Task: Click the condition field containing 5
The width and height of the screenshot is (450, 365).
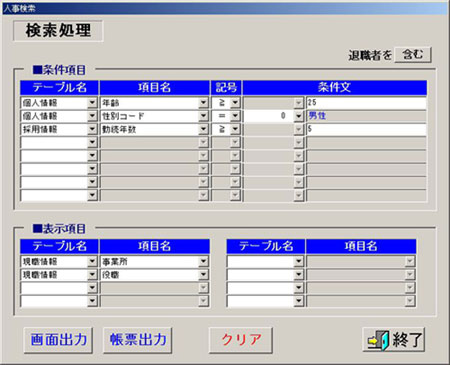Action: coord(366,129)
